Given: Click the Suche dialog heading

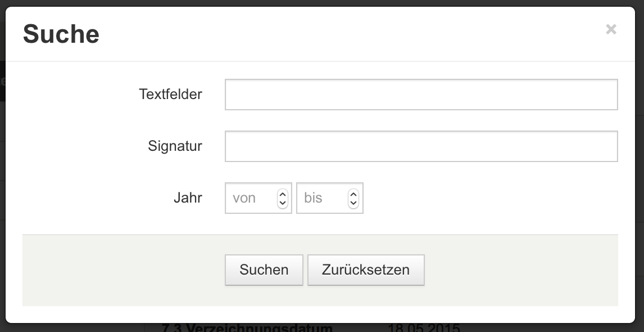Looking at the screenshot, I should point(61,34).
